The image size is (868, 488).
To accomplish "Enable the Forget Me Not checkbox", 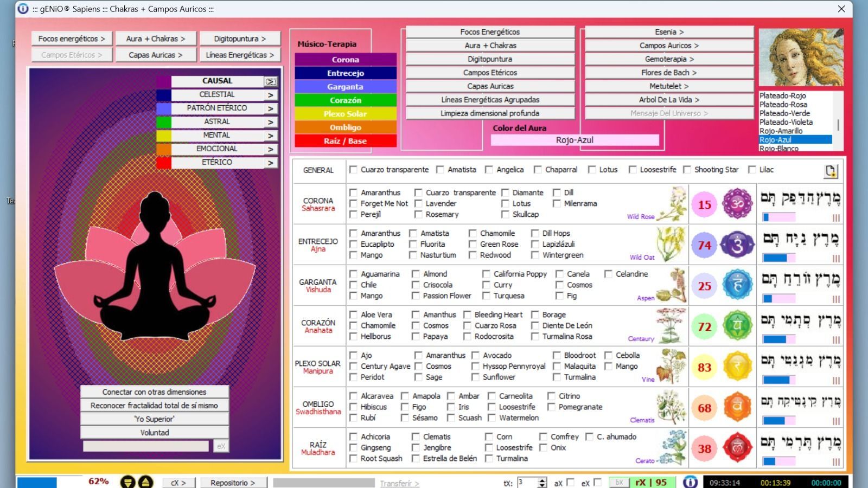I will click(354, 203).
